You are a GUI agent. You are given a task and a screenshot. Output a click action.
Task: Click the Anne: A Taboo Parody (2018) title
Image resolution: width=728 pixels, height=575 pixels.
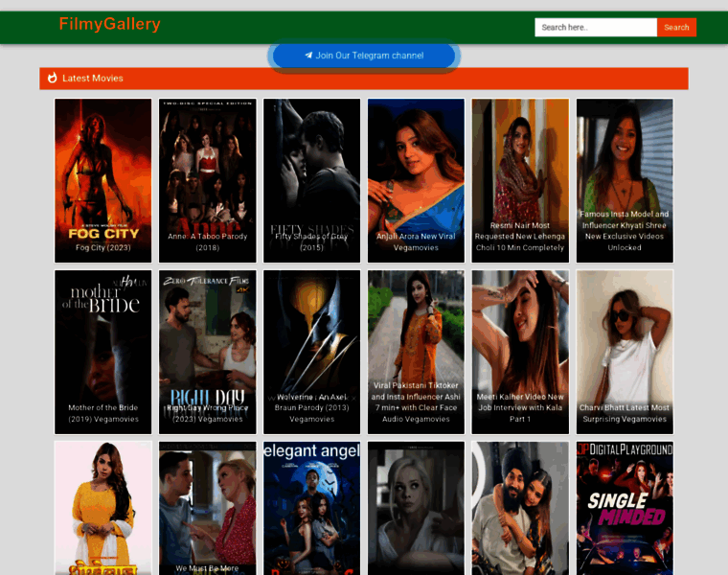point(208,242)
